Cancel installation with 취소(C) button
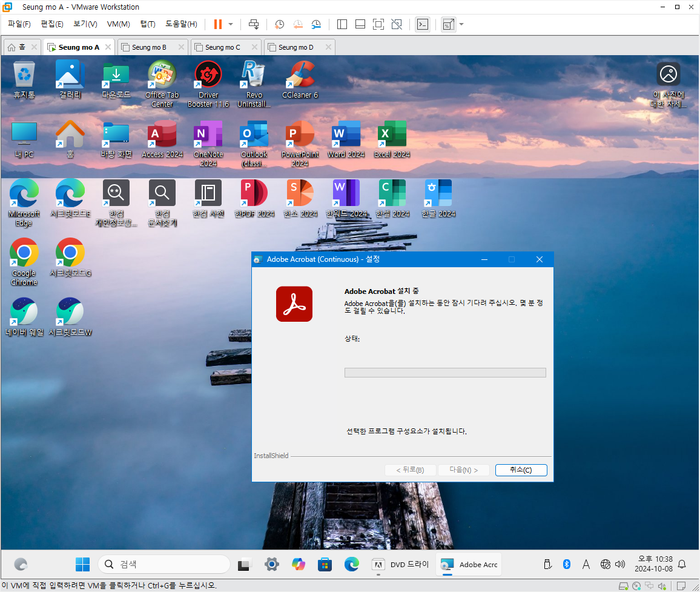The height and width of the screenshot is (592, 700). (521, 470)
